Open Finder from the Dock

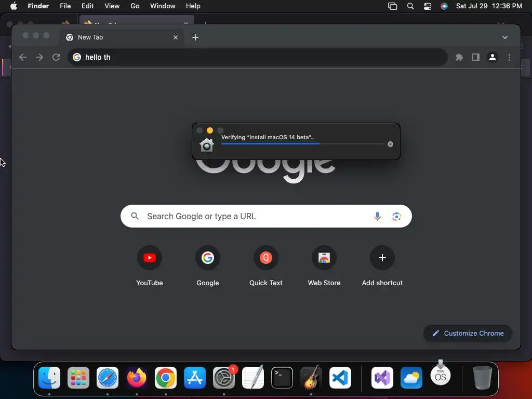[49, 377]
